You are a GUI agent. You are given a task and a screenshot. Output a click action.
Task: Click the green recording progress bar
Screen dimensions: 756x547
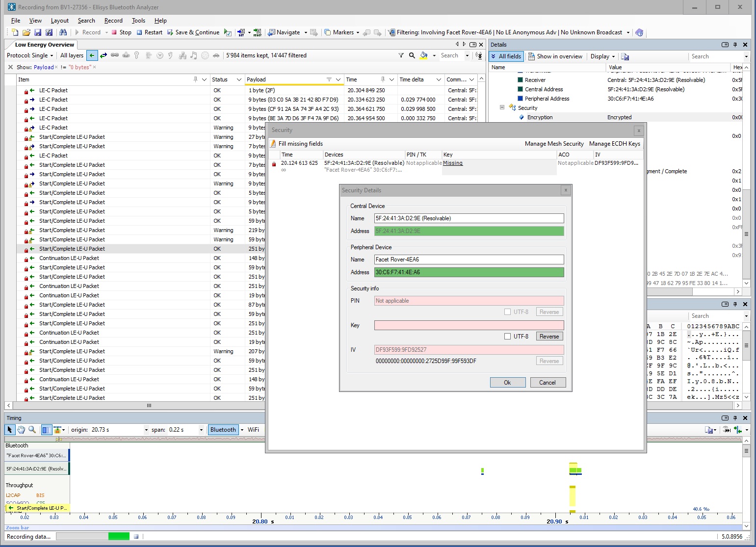click(x=119, y=537)
